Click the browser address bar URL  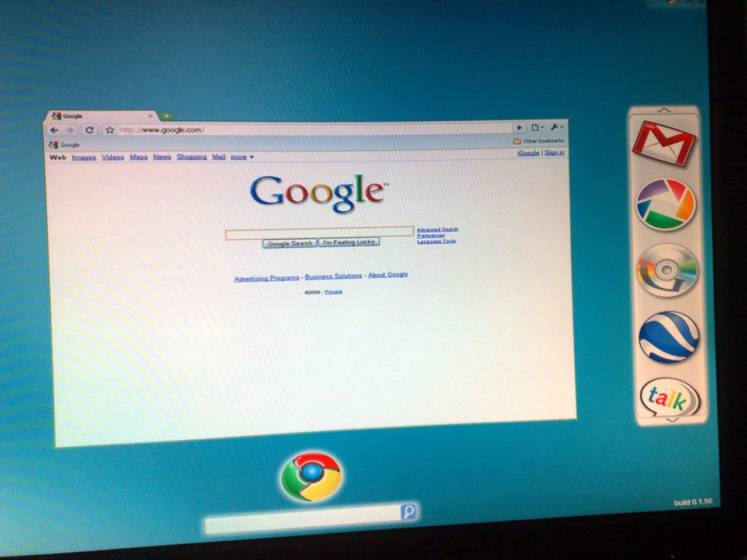tap(162, 130)
